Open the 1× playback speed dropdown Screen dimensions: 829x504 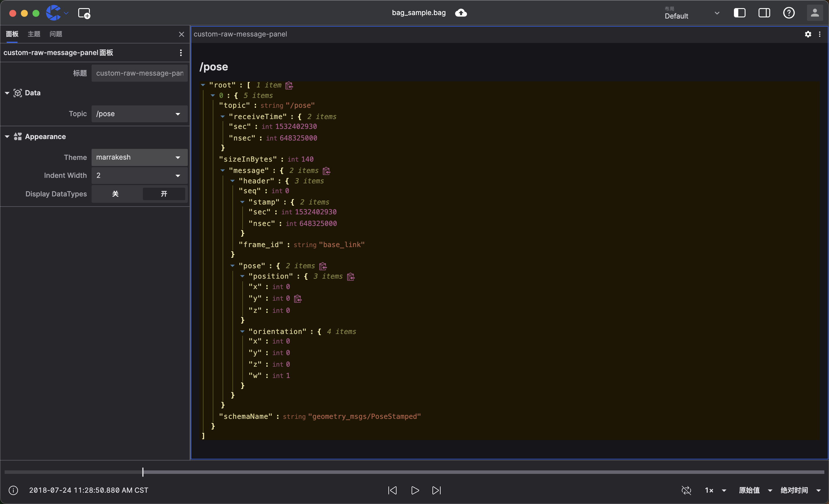pos(715,490)
